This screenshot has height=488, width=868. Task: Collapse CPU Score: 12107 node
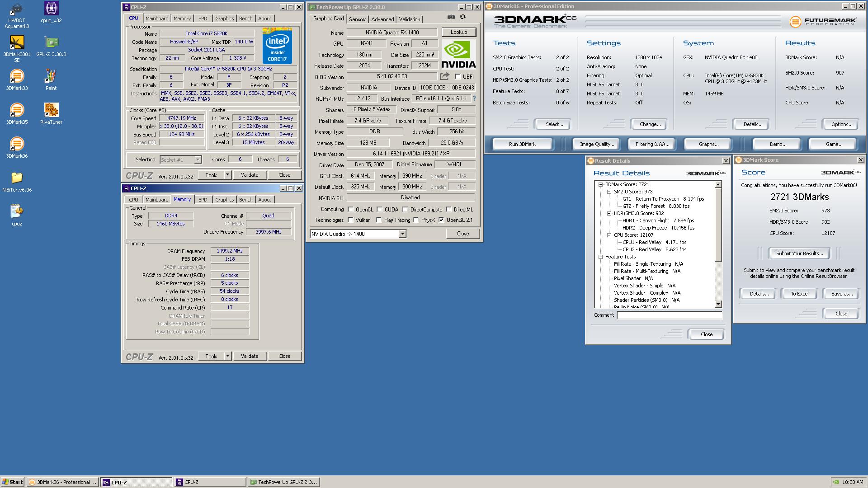609,235
